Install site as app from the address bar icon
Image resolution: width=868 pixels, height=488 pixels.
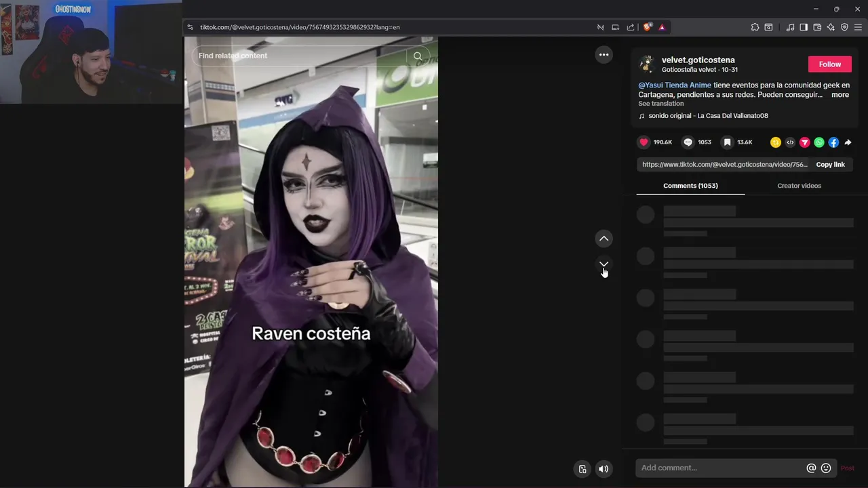[x=615, y=27]
